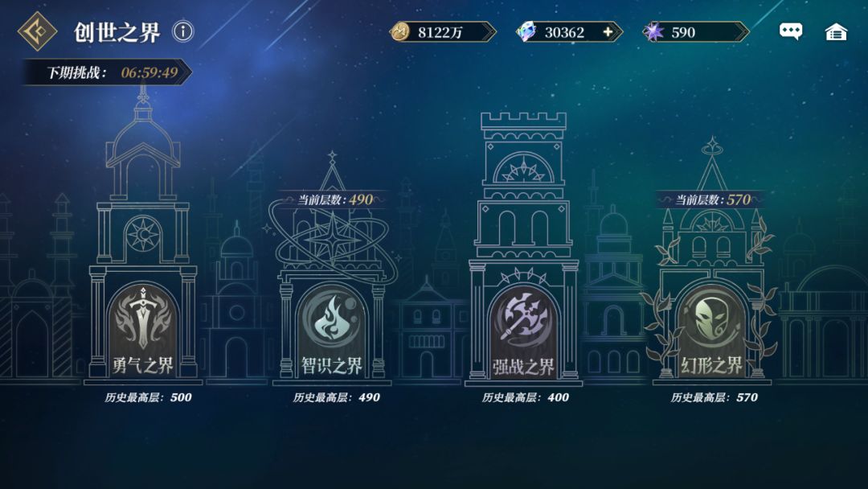
Task: Click the 历史最高层 500 text
Action: pos(149,397)
